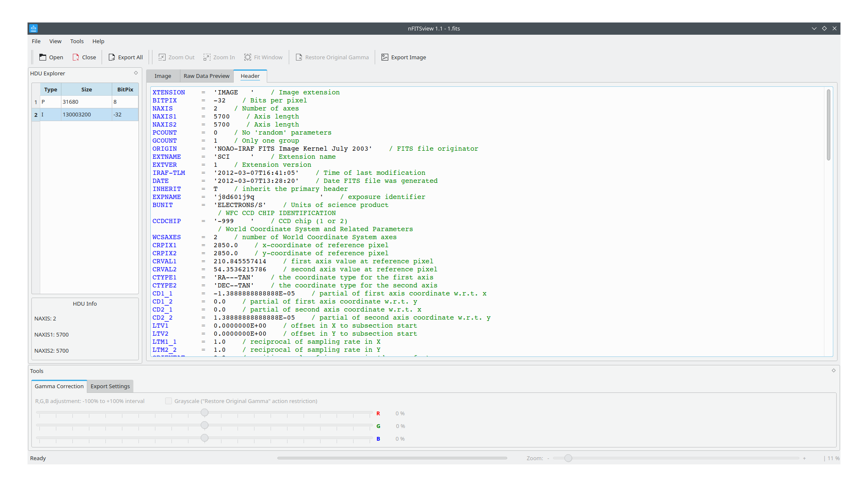Screen dimensions: 868x497
Task: Open the View menu
Action: point(55,41)
